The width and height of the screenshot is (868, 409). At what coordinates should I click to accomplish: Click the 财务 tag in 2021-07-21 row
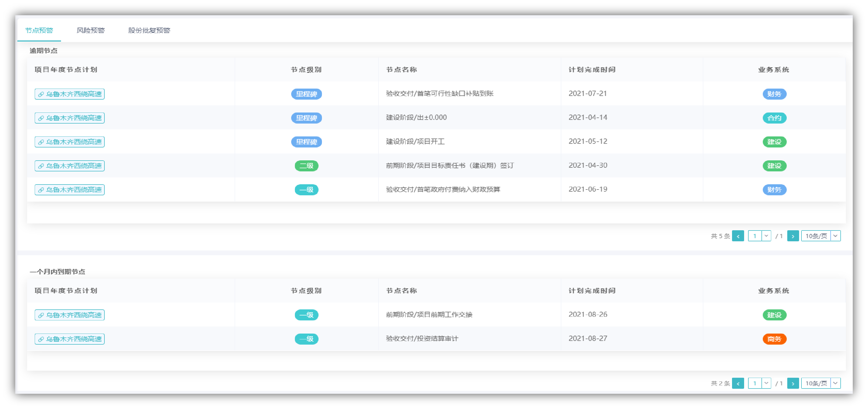pyautogui.click(x=774, y=94)
